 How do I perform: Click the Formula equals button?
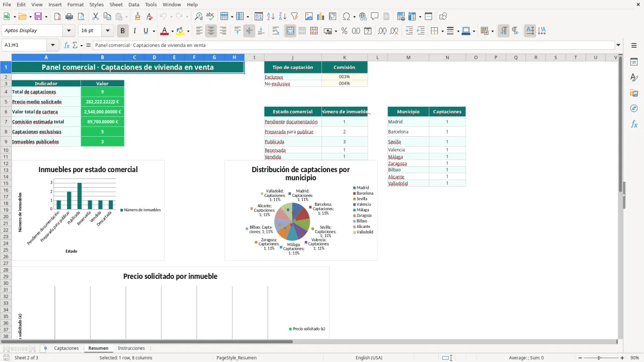[88, 45]
